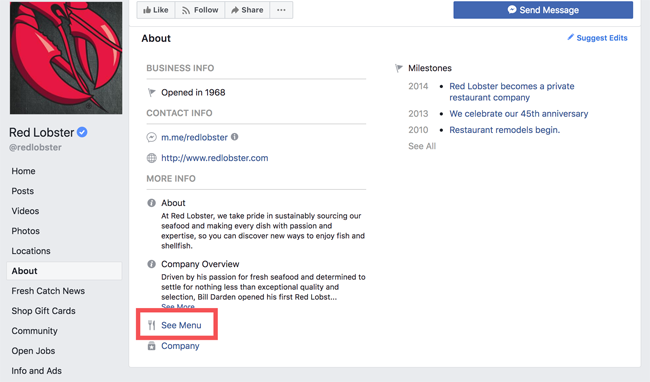This screenshot has height=382, width=650.
Task: Click Suggest Edits link
Action: pos(601,38)
